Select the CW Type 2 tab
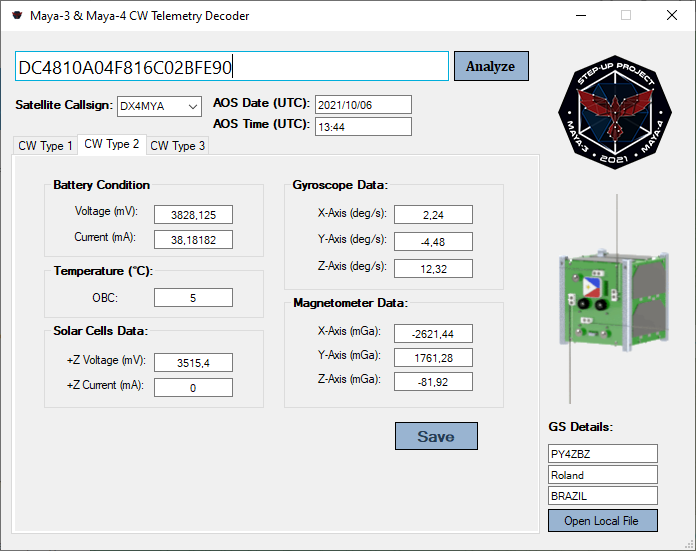This screenshot has width=696, height=551. 112,144
